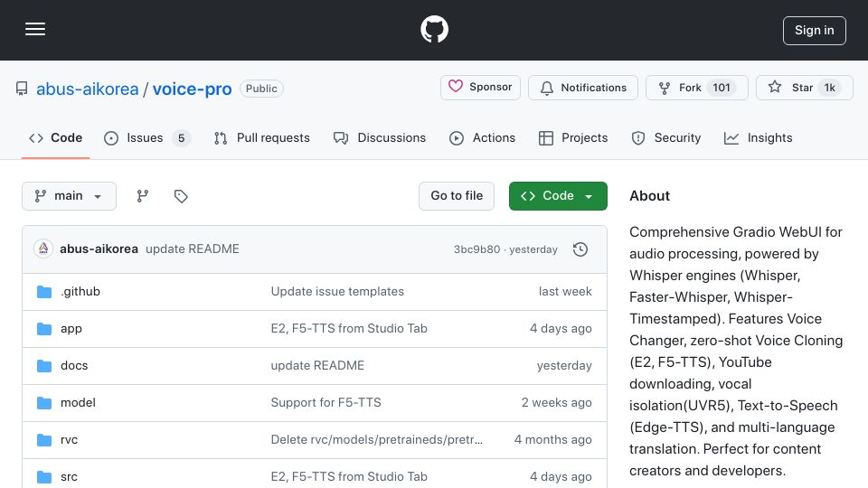Expand the main branch dropdown
This screenshot has width=868, height=488.
[70, 196]
